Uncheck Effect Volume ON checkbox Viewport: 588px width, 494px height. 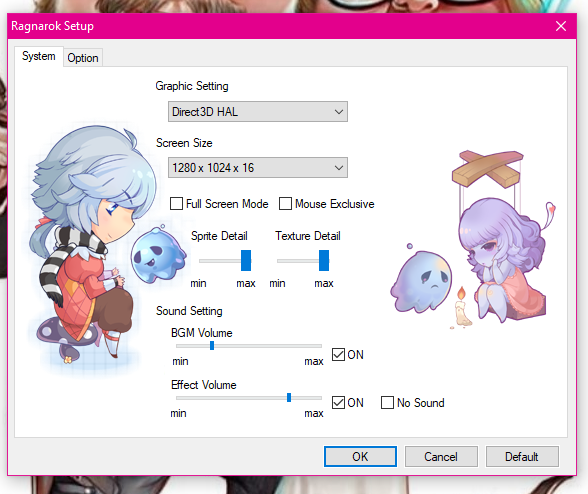[338, 402]
